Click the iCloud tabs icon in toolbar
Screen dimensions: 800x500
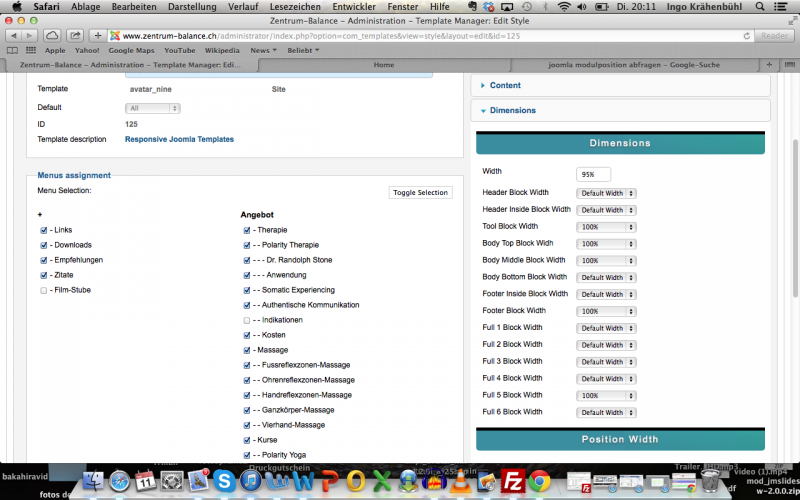point(51,35)
